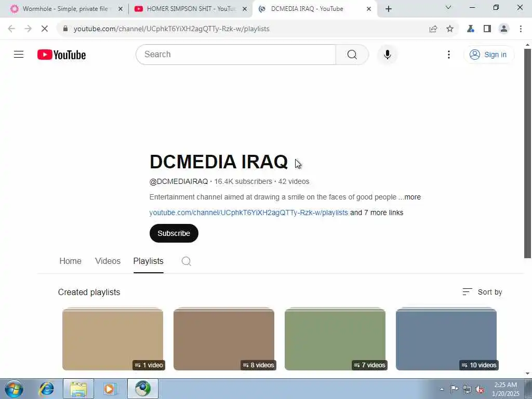Expand the tab search dropdown
Image resolution: width=532 pixels, height=399 pixels.
click(x=448, y=7)
